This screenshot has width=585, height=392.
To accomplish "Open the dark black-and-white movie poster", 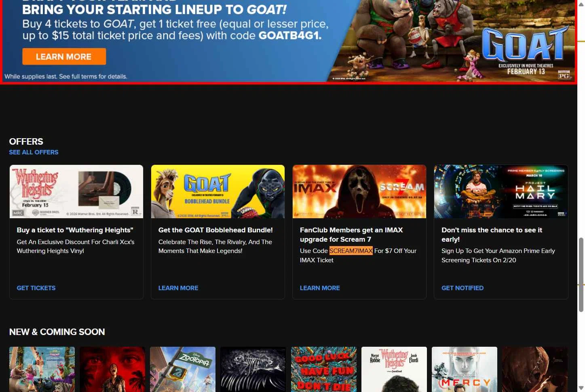I will click(253, 369).
